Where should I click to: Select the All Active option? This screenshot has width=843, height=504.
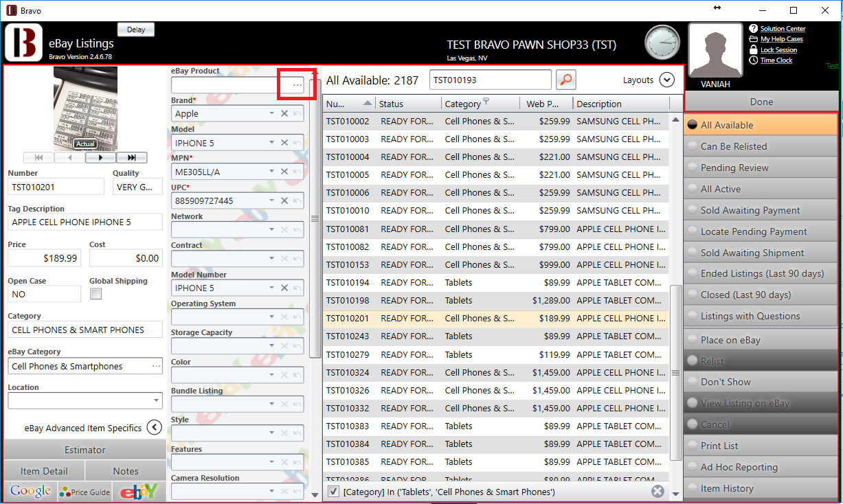pyautogui.click(x=761, y=189)
